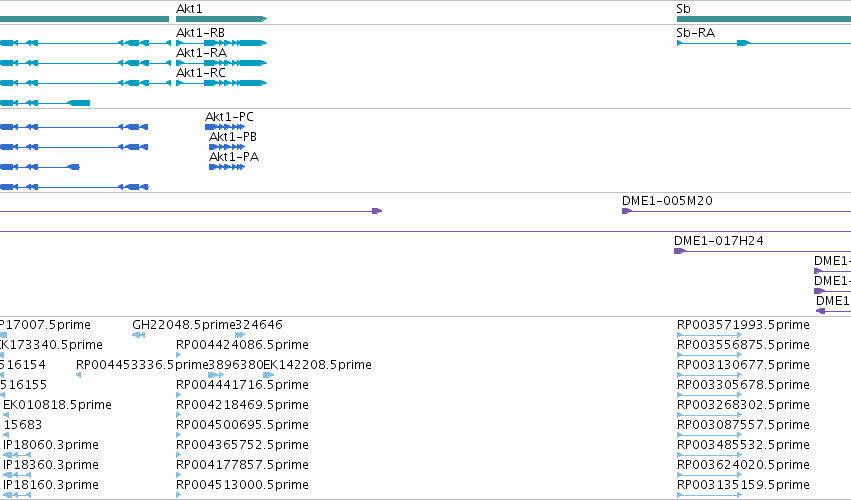Screen dimensions: 851x500
Task: Select clone DME1-005M20 label
Action: tap(667, 201)
